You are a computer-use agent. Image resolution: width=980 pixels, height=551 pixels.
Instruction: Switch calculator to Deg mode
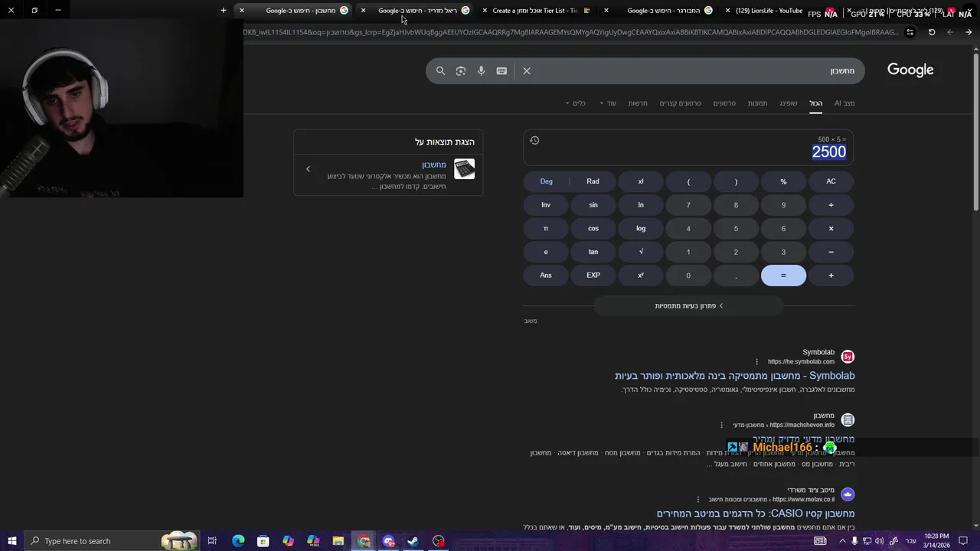[546, 181]
